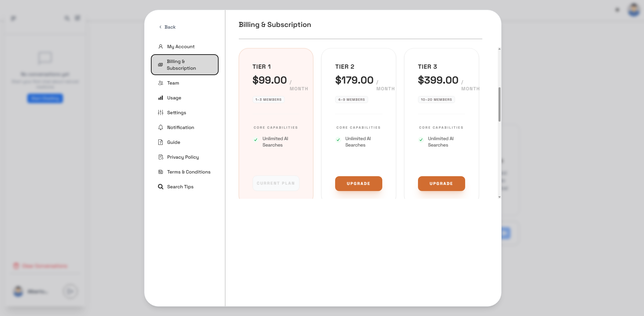Switch to the Team settings section
The width and height of the screenshot is (644, 316).
[x=173, y=83]
